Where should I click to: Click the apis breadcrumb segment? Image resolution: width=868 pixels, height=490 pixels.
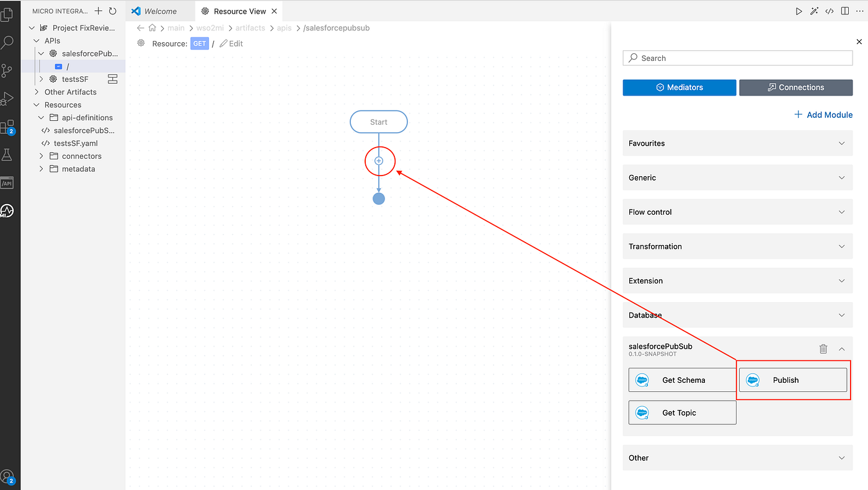(284, 28)
